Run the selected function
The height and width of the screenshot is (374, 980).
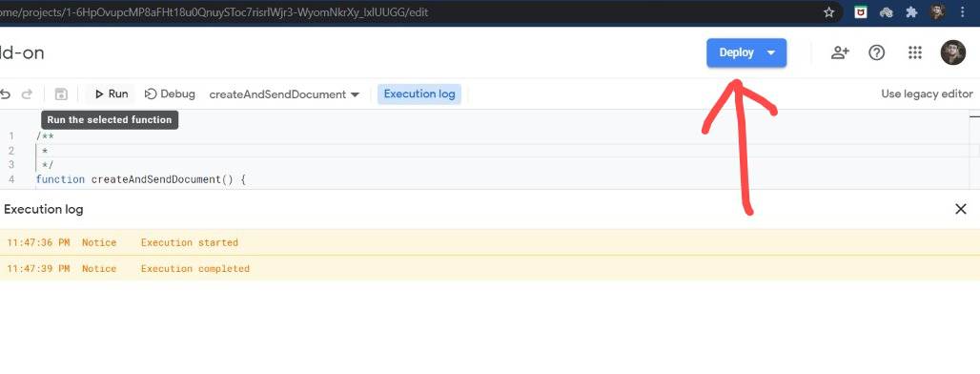point(112,94)
